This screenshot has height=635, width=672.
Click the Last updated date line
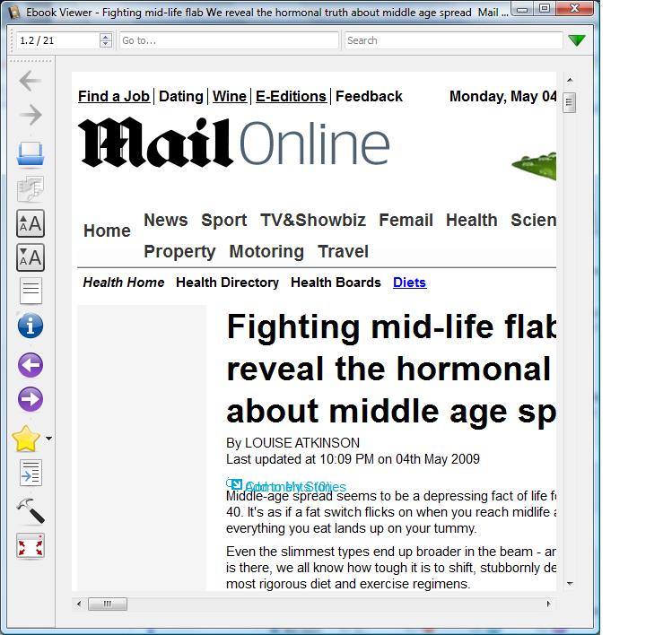(x=353, y=459)
